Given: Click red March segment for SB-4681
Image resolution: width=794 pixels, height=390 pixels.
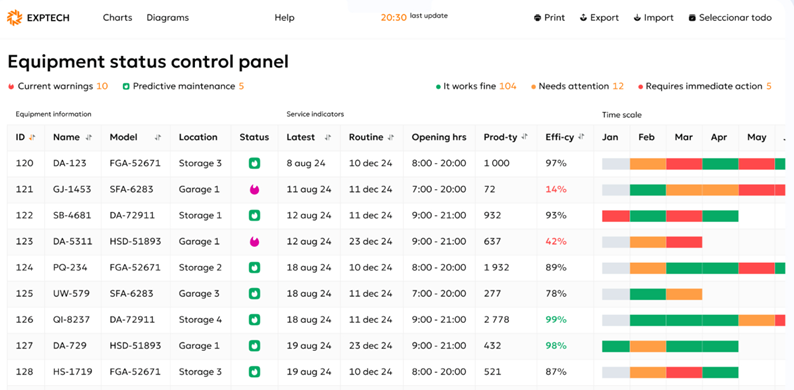Looking at the screenshot, I should (x=684, y=216).
